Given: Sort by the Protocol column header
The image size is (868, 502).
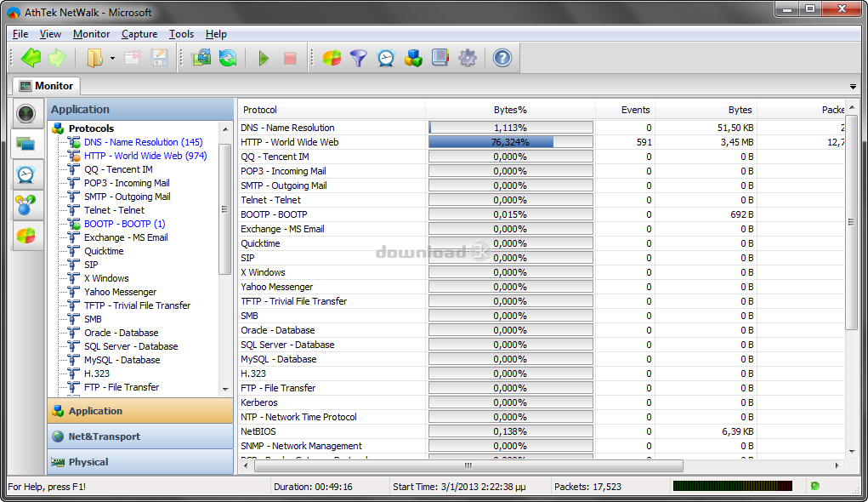Looking at the screenshot, I should click(x=332, y=110).
